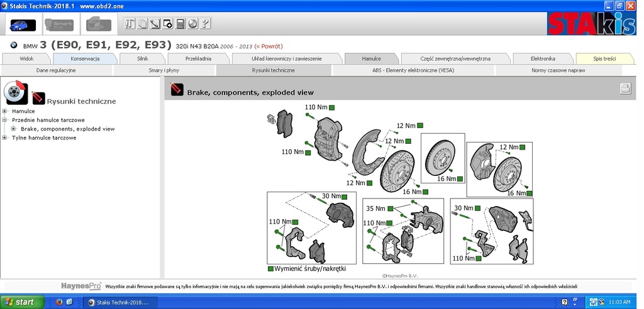Image resolution: width=644 pixels, height=309 pixels.
Task: Open Smary i płyny sub-tab
Action: point(164,70)
